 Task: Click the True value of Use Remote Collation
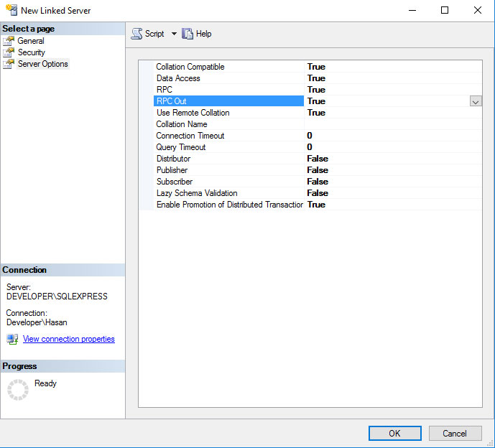click(316, 113)
